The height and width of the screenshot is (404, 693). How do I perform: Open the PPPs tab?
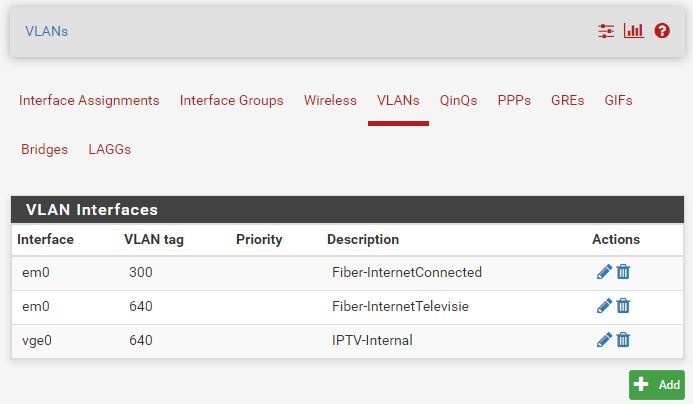[x=514, y=100]
